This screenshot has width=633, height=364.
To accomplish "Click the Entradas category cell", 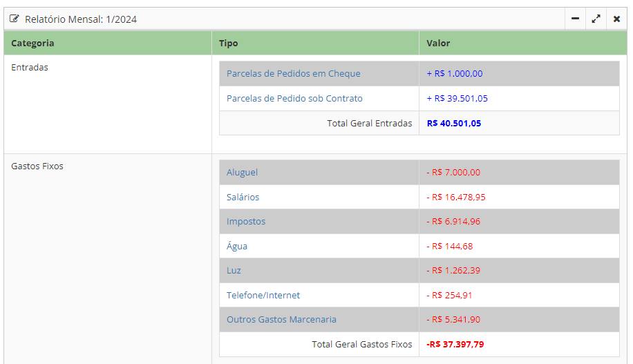I will point(30,68).
